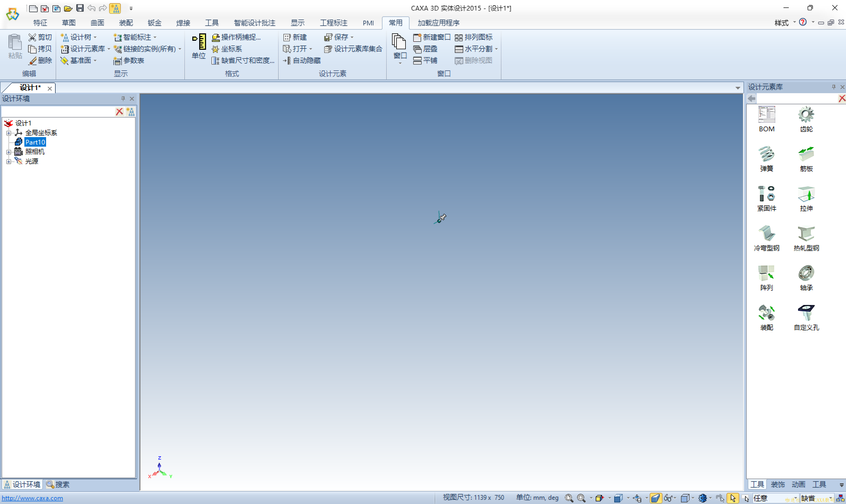This screenshot has width=846, height=504.
Task: Switch to the 钣金 ribbon tab
Action: [155, 23]
